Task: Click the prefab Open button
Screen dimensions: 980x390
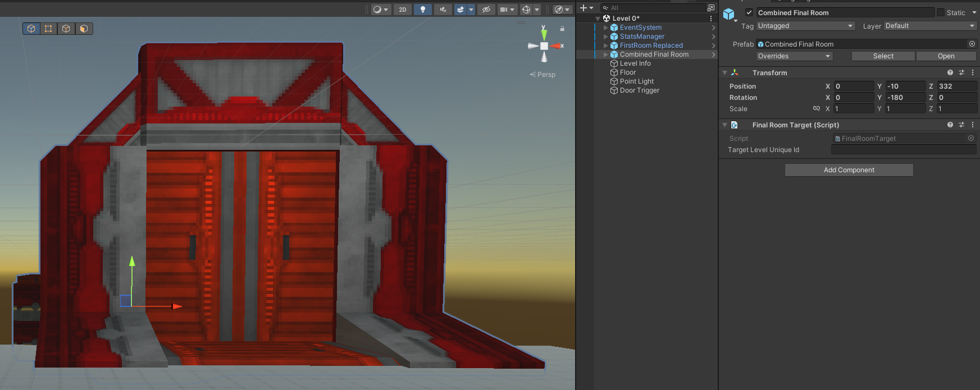Action: coord(946,56)
